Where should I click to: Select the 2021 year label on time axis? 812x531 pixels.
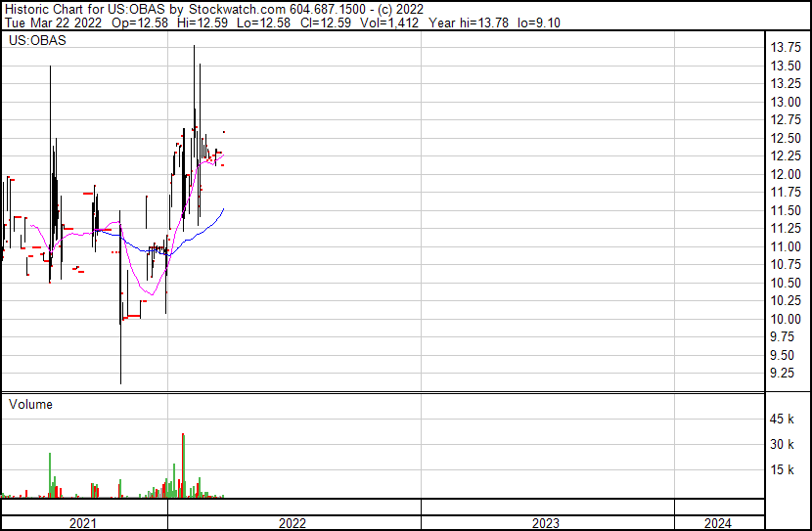coord(83,523)
